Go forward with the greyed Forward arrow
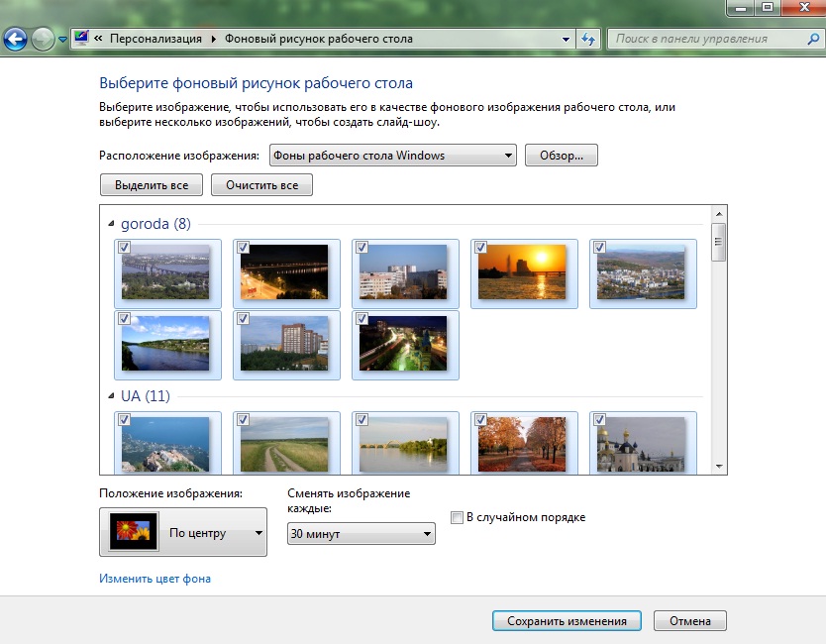 pyautogui.click(x=43, y=39)
